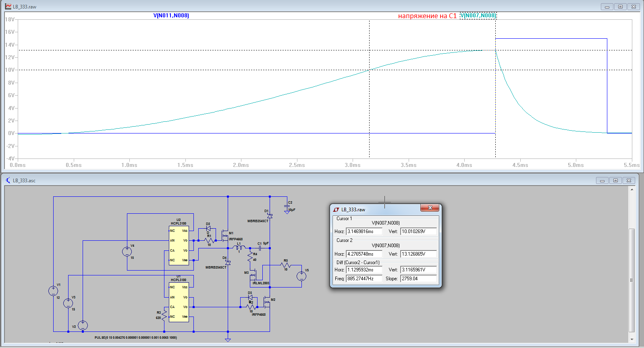
Task: Click the Slope value field
Action: pyautogui.click(x=418, y=279)
